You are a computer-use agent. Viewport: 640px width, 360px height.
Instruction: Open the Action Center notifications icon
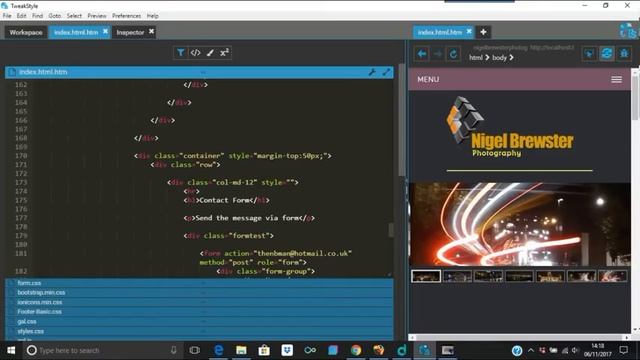624,350
